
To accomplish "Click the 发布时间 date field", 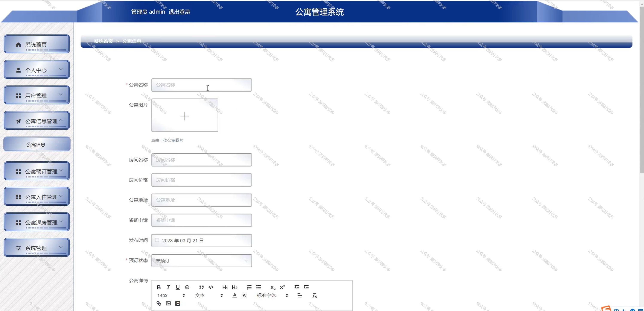I will pos(201,240).
